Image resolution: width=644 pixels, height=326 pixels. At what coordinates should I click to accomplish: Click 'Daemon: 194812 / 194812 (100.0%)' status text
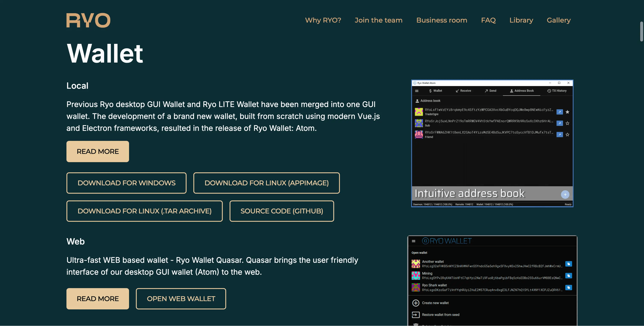pyautogui.click(x=433, y=204)
